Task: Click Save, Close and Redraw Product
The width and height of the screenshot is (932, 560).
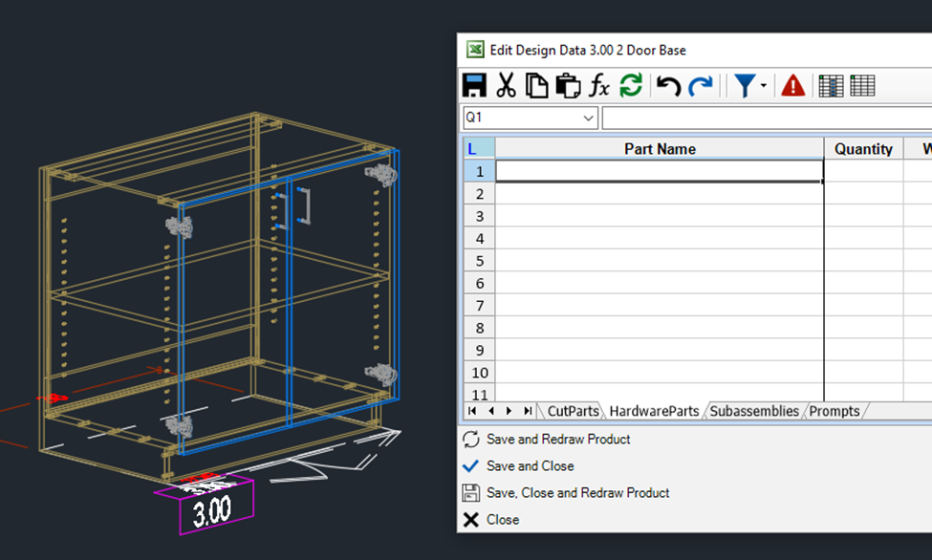Action: pyautogui.click(x=577, y=493)
